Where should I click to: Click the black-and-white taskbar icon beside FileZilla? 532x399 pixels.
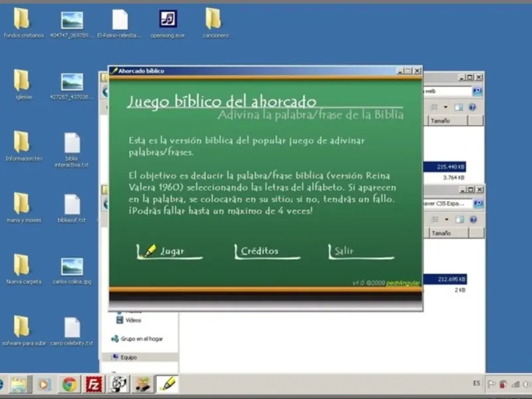[118, 385]
